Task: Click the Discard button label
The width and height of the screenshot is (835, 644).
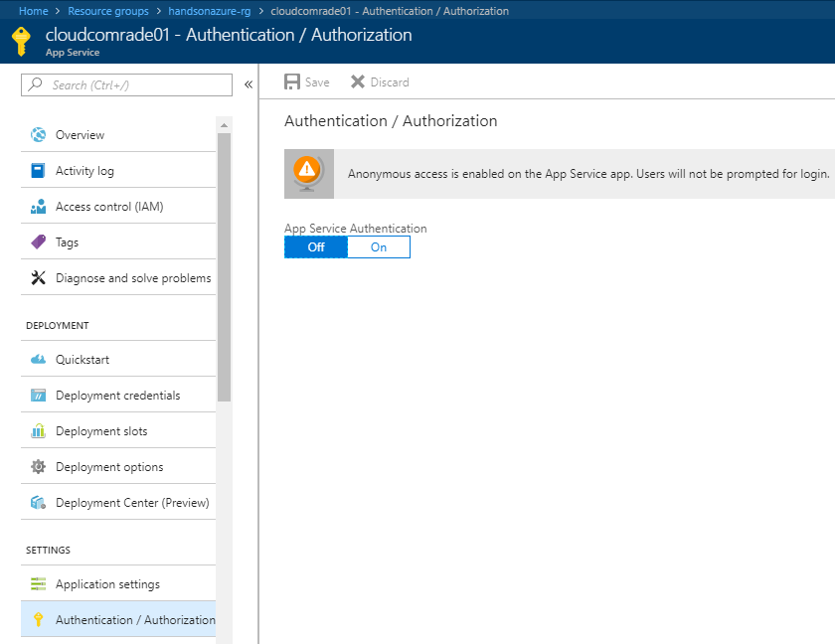Action: point(390,81)
